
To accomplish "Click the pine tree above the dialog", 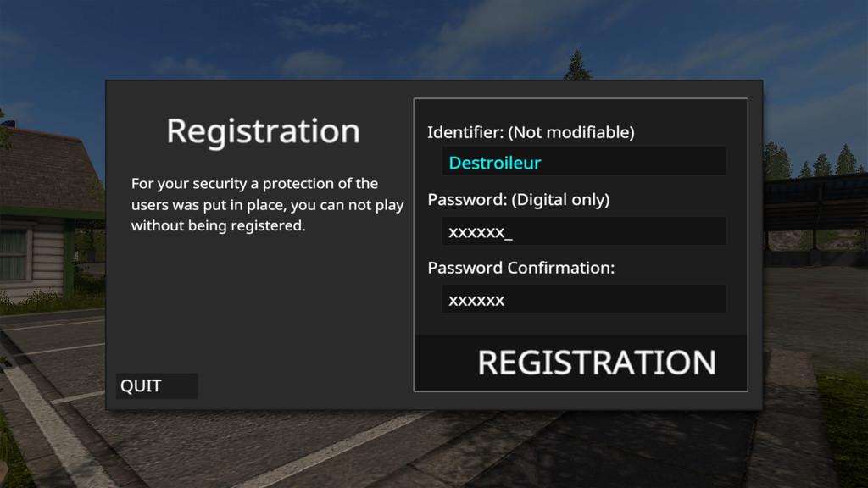I will (x=578, y=64).
